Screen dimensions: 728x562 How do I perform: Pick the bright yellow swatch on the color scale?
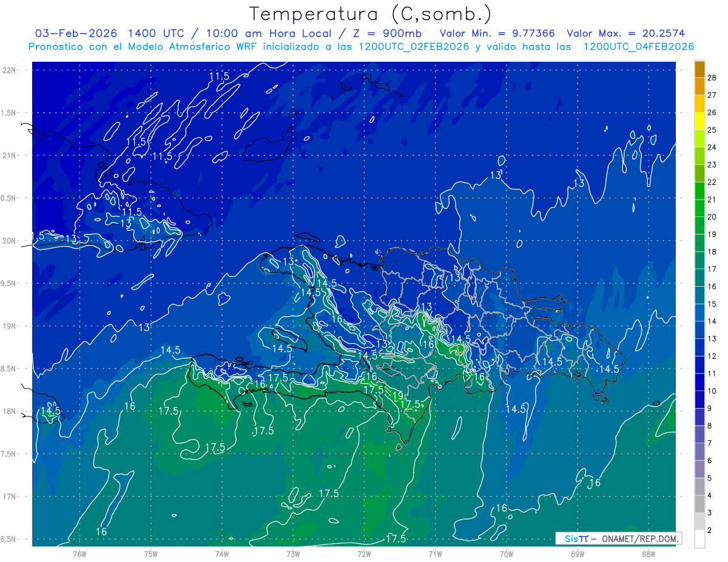699,121
